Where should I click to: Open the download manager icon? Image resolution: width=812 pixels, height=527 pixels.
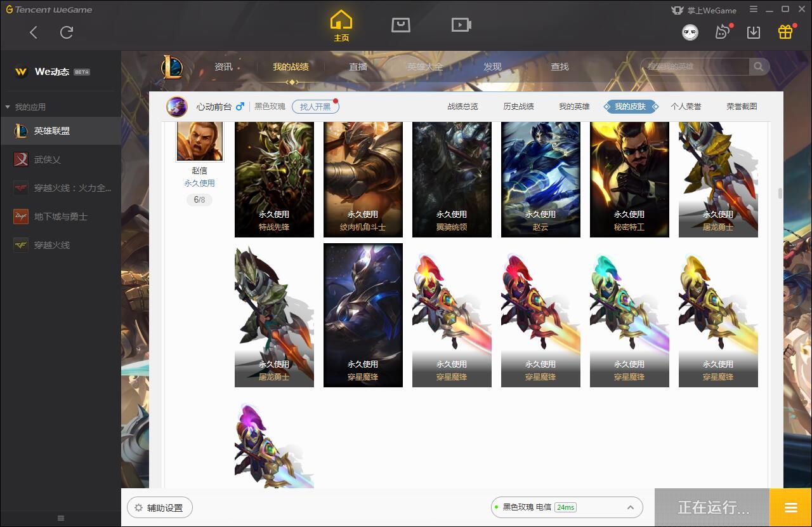754,32
